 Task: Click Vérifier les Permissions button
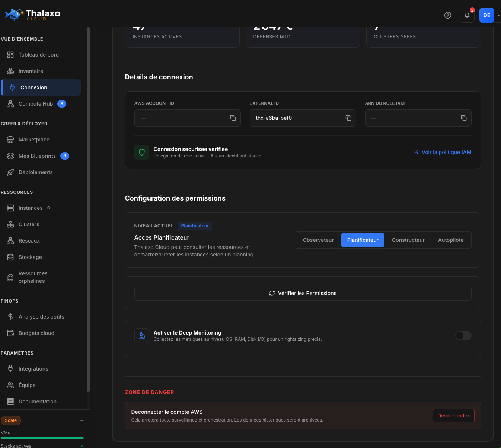pyautogui.click(x=303, y=293)
